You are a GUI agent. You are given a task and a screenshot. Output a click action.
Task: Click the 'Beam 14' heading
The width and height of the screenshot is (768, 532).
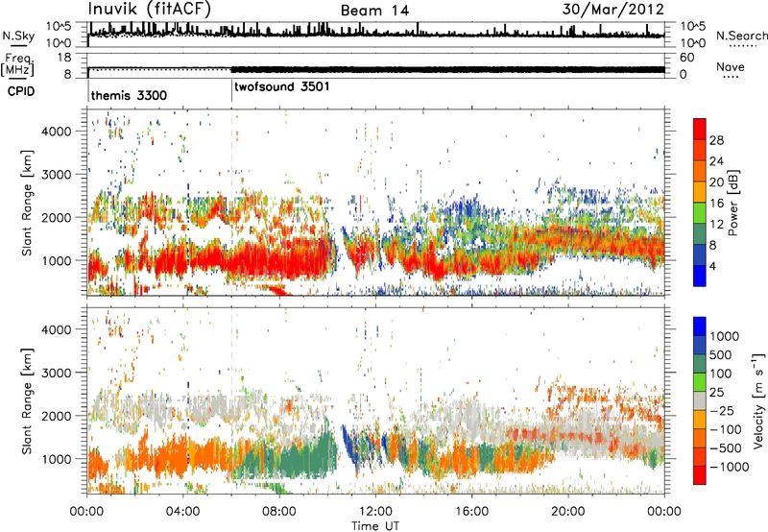coord(374,11)
